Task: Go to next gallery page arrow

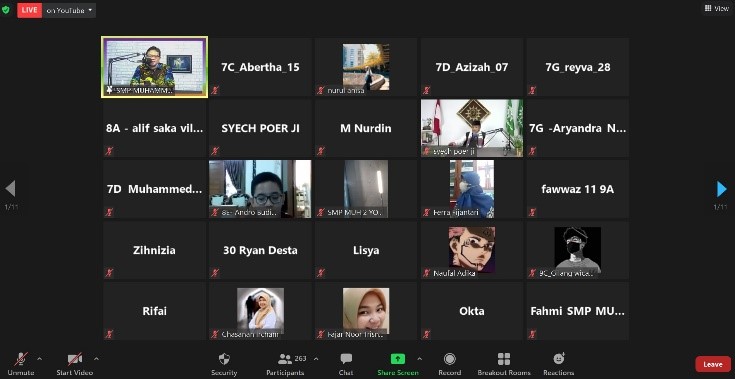Action: tap(721, 189)
